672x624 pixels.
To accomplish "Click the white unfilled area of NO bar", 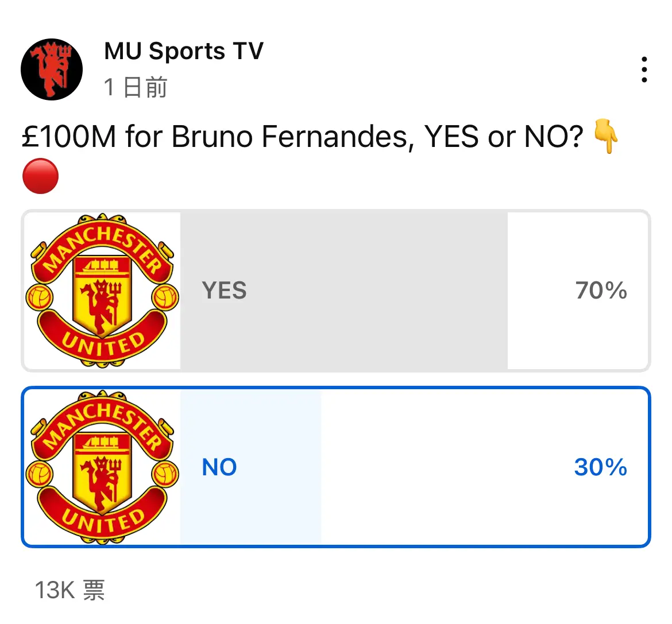I will [x=484, y=467].
